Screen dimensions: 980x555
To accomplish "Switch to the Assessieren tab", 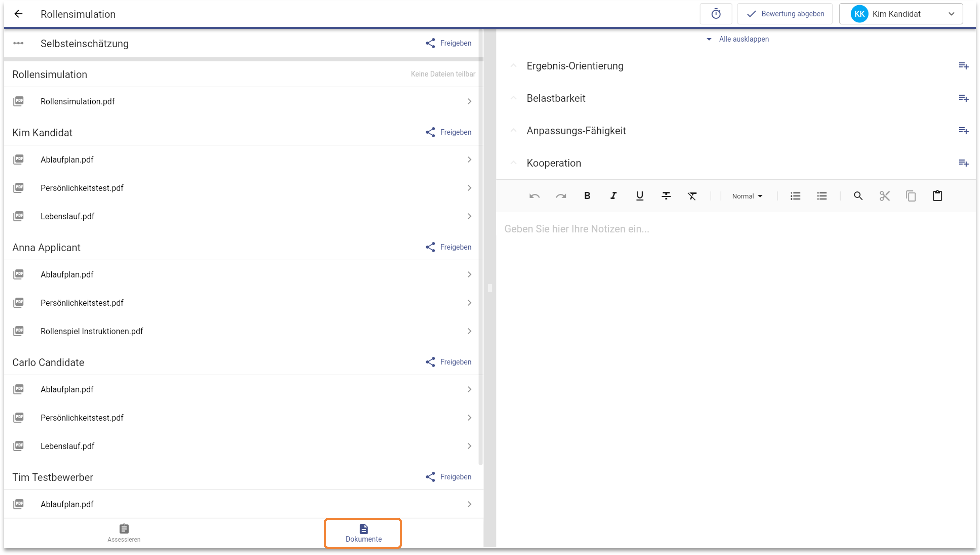I will pyautogui.click(x=124, y=533).
